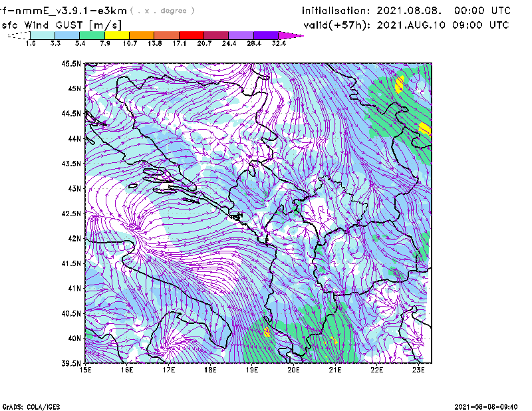The image size is (532, 411).
Task: Click the legend value 32.6
Action: (279, 43)
